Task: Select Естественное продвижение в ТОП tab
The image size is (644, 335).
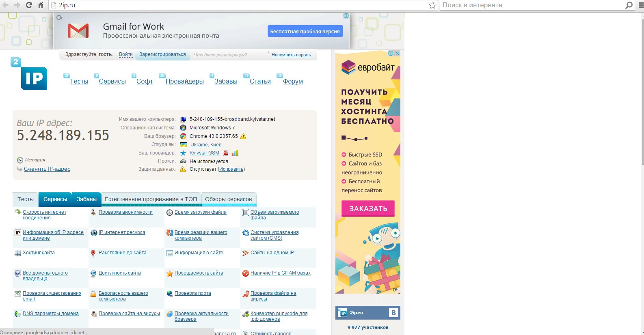Action: click(x=151, y=199)
